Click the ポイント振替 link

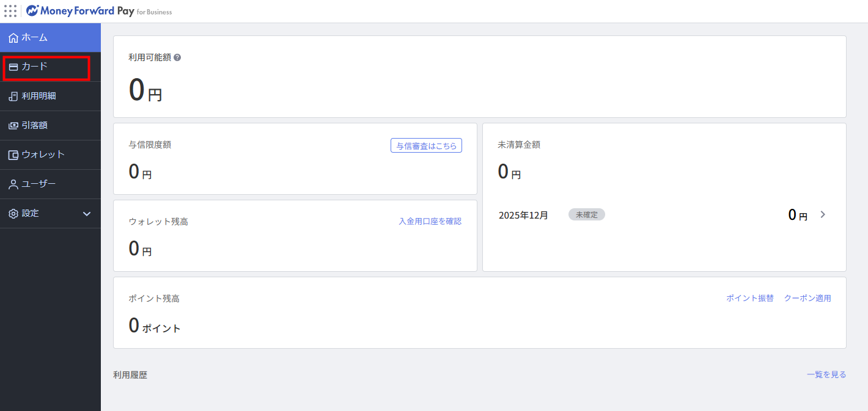(x=749, y=299)
